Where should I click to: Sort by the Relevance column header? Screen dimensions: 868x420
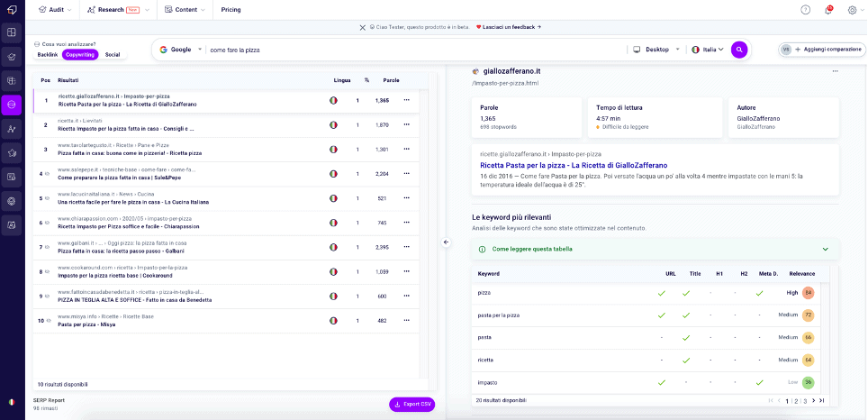tap(801, 274)
